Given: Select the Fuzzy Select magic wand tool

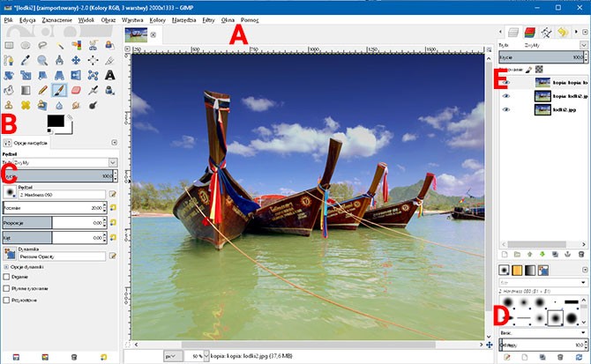Looking at the screenshot, I should click(x=60, y=46).
